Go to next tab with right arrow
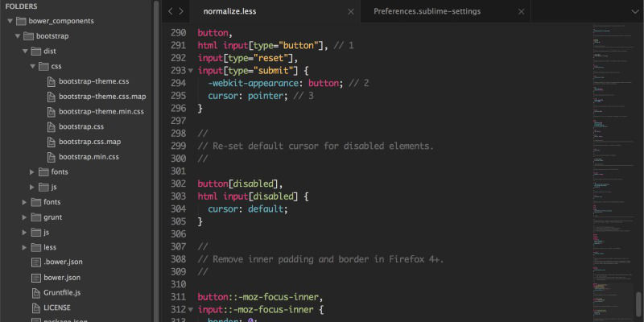This screenshot has width=644, height=322. click(181, 11)
